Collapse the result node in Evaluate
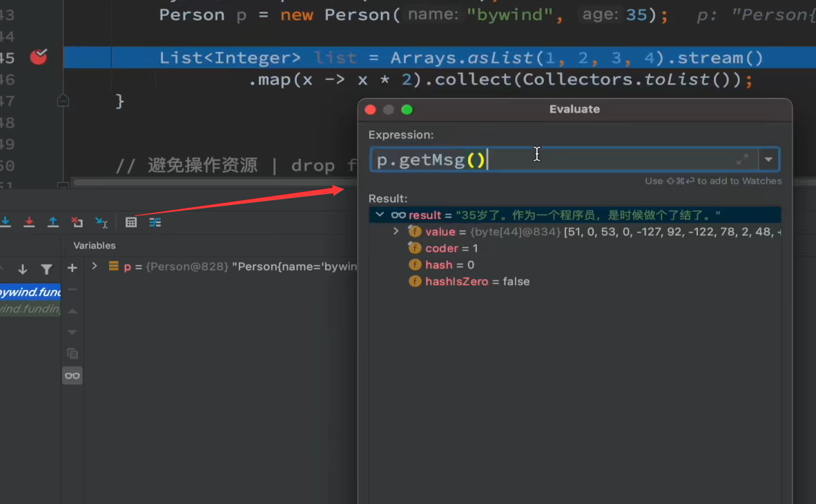 tap(380, 215)
